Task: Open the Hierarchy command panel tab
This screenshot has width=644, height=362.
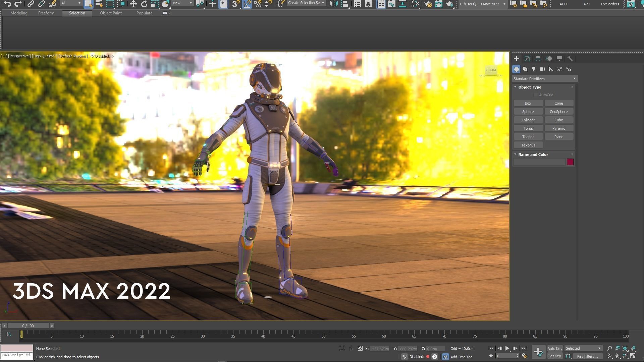Action: point(538,58)
